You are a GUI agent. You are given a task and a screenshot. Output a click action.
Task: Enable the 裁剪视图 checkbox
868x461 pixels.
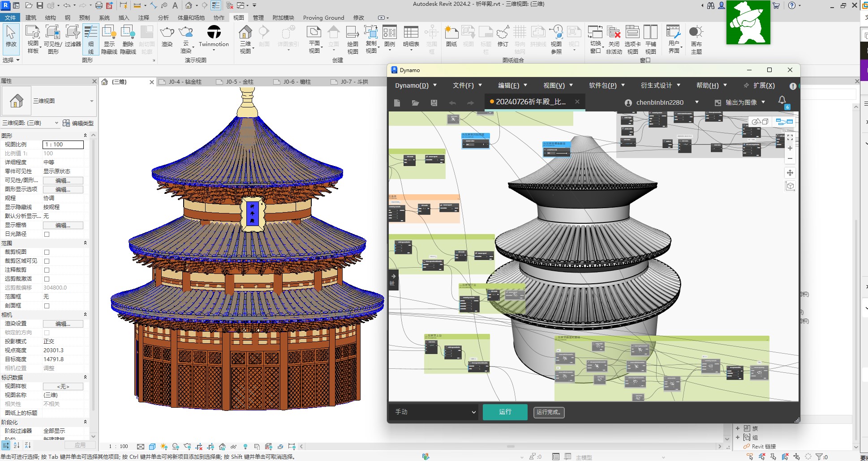(x=47, y=252)
